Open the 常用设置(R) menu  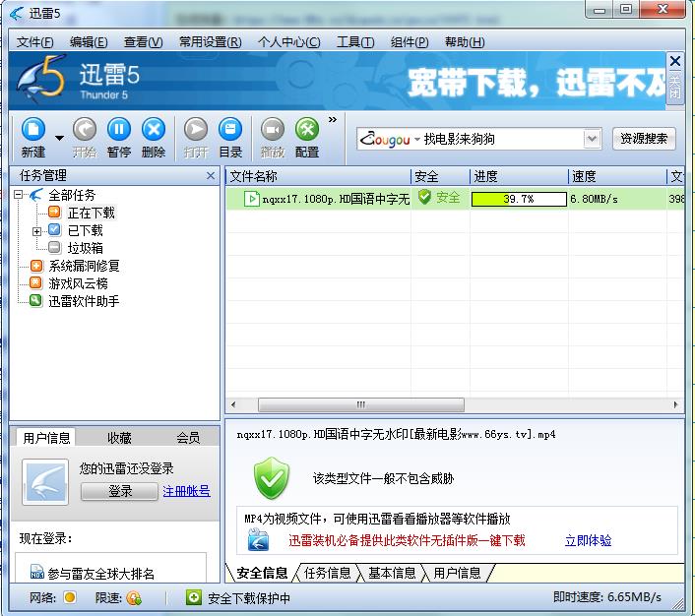click(210, 42)
